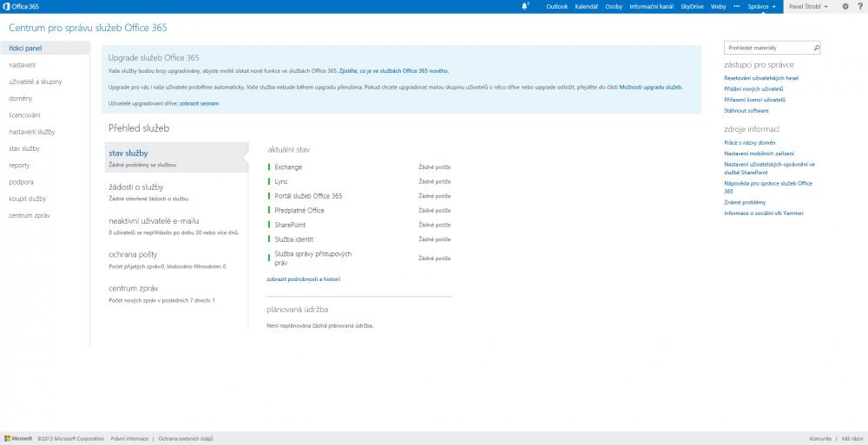Open Přidání nových uživatelů link
This screenshot has width=868, height=445.
pyautogui.click(x=753, y=89)
